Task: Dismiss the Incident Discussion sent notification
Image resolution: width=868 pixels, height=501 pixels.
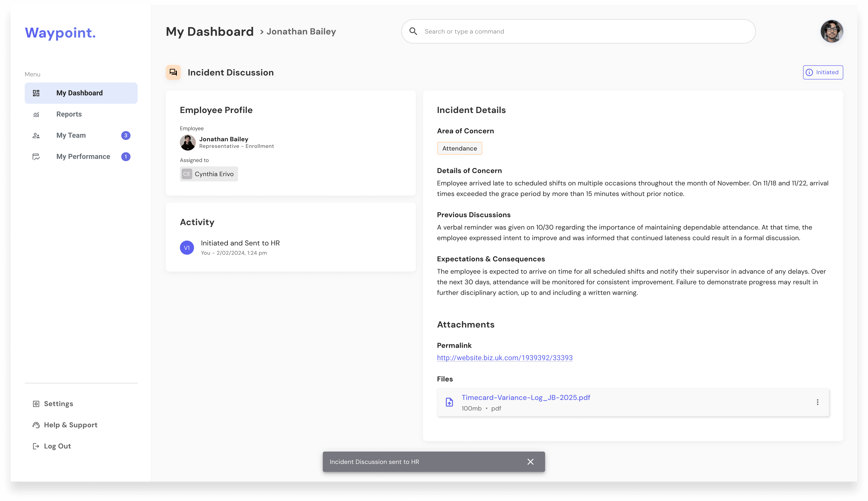Action: tap(530, 462)
